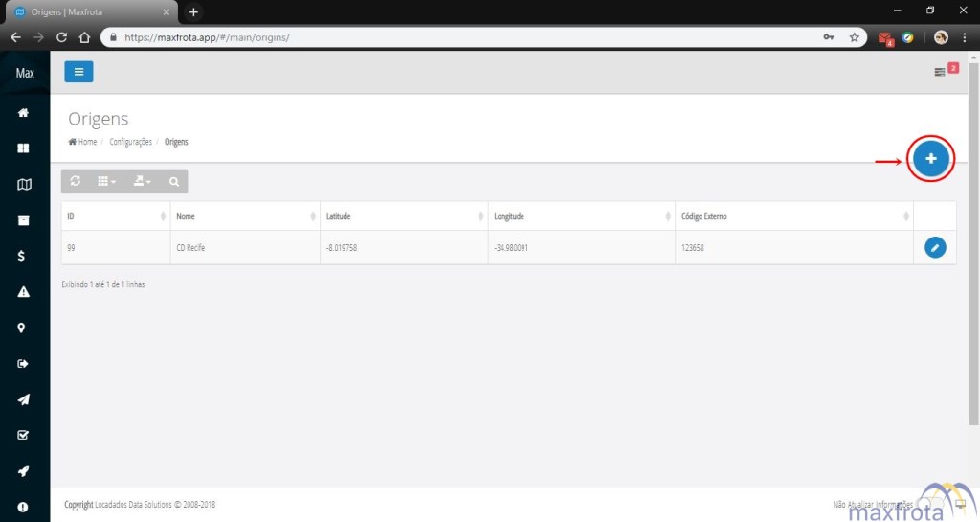
Task: Sort the table by the Nome column
Action: [244, 216]
